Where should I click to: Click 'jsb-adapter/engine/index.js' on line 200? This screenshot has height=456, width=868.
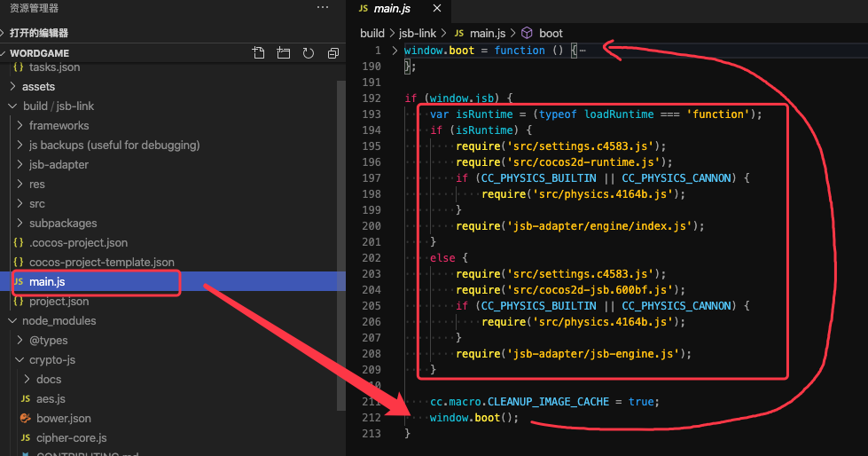pyautogui.click(x=599, y=226)
